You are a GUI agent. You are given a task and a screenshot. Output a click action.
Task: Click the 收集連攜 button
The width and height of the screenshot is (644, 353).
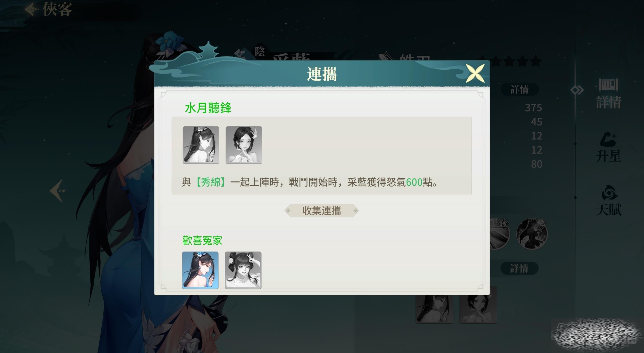(322, 210)
